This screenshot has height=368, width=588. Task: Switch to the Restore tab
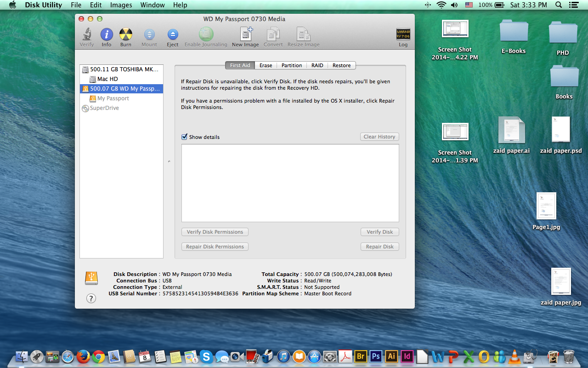342,65
